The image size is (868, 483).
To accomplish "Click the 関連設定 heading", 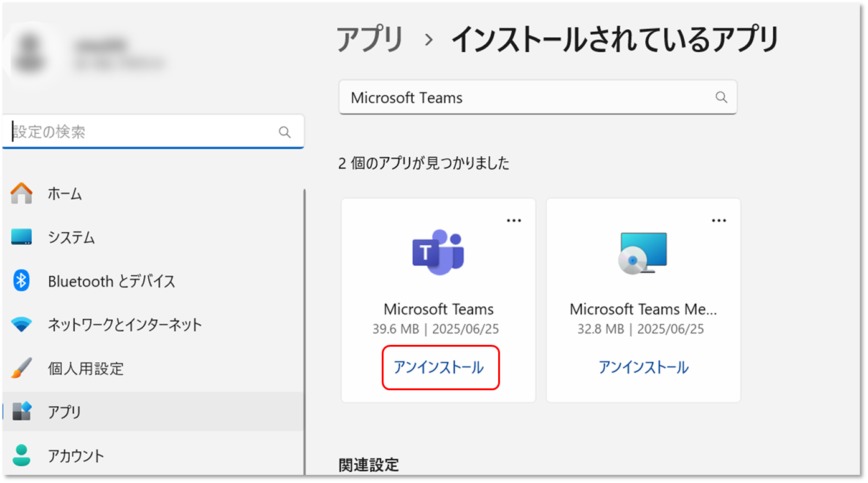I will [369, 465].
